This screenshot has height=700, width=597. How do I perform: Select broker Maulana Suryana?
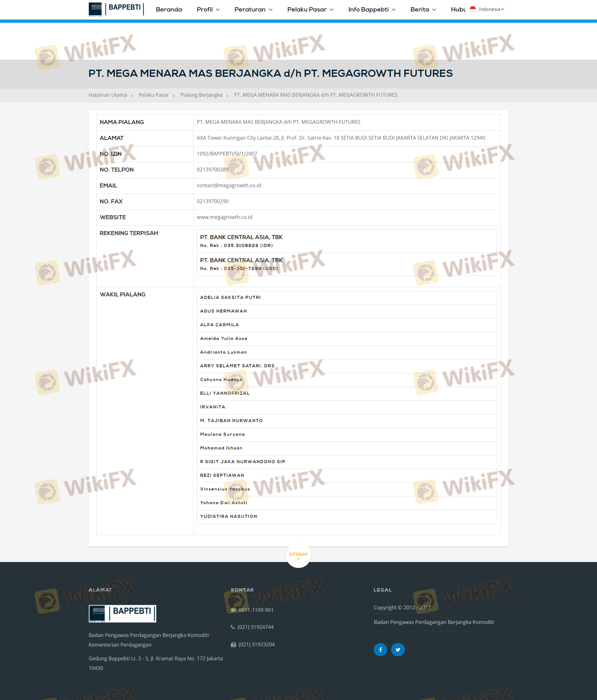tap(347, 434)
